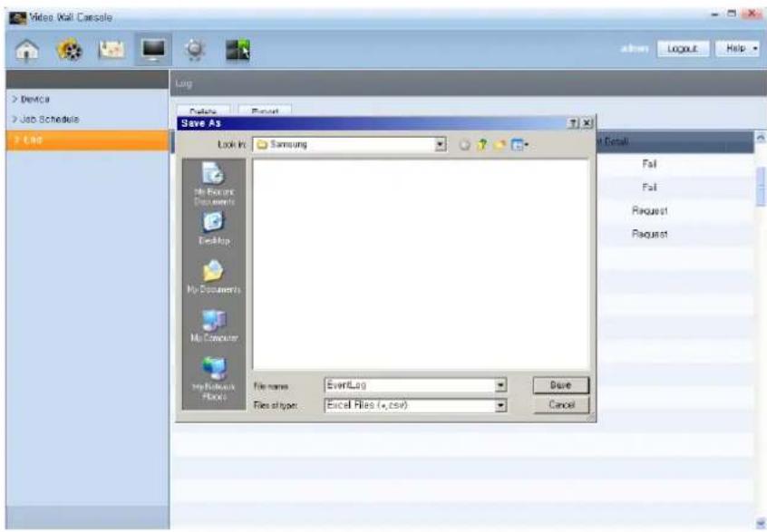Create a new folder in Save As
Viewport: 767px width, 532px height.
click(500, 145)
